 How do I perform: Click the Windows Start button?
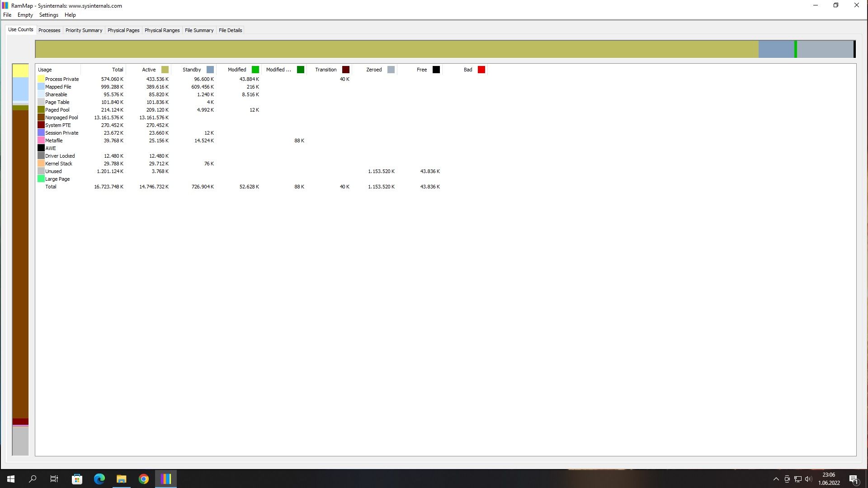(x=11, y=479)
